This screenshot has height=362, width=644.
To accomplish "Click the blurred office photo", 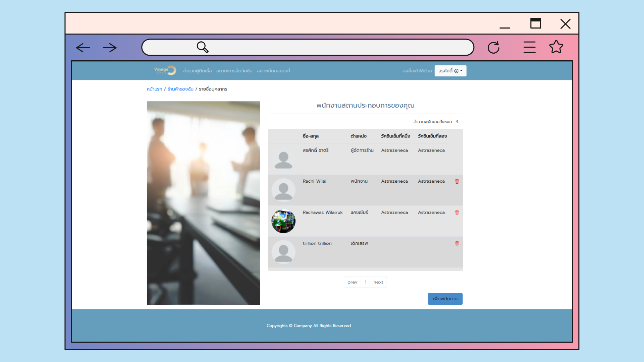I will [x=203, y=203].
